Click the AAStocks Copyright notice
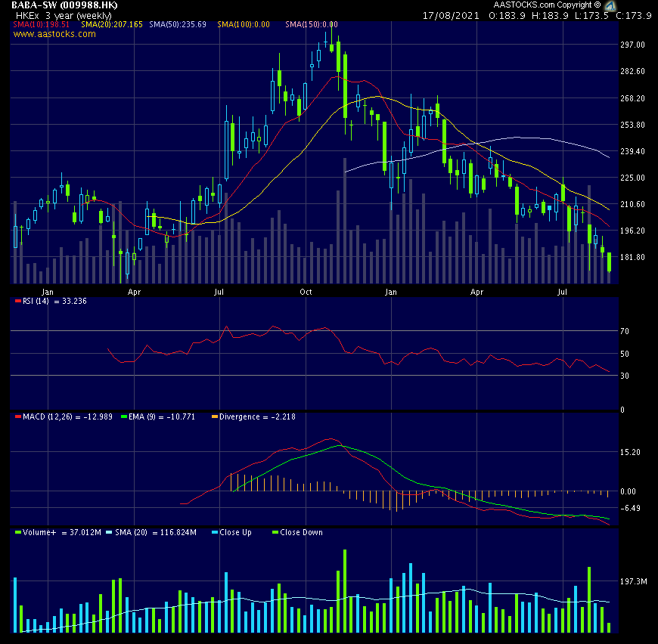Viewport: 658px width, 644px height. coord(548,5)
